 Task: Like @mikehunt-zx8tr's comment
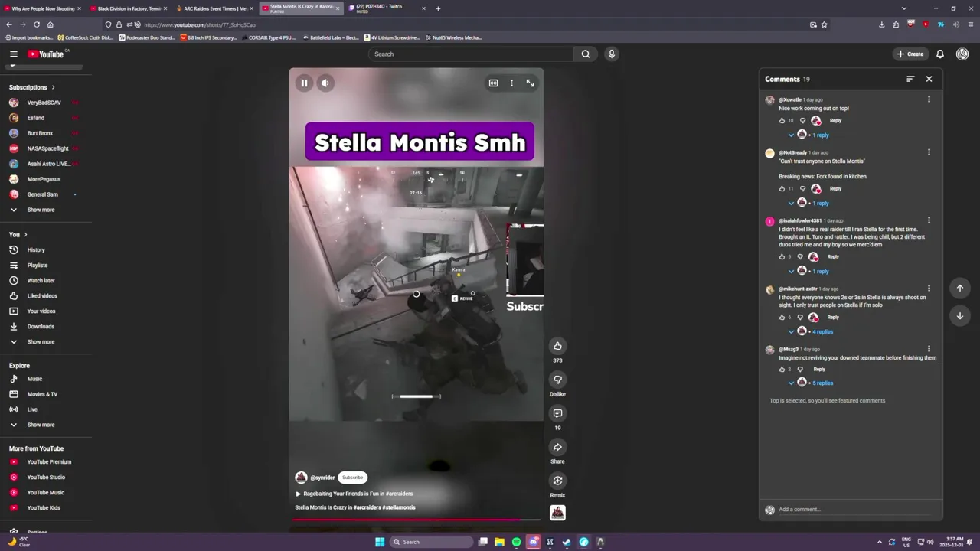coord(782,318)
